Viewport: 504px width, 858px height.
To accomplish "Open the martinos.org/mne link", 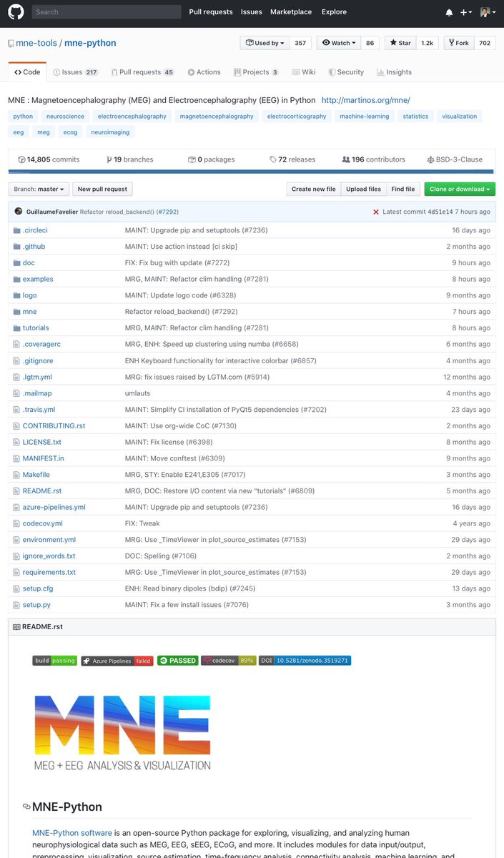I will point(366,100).
